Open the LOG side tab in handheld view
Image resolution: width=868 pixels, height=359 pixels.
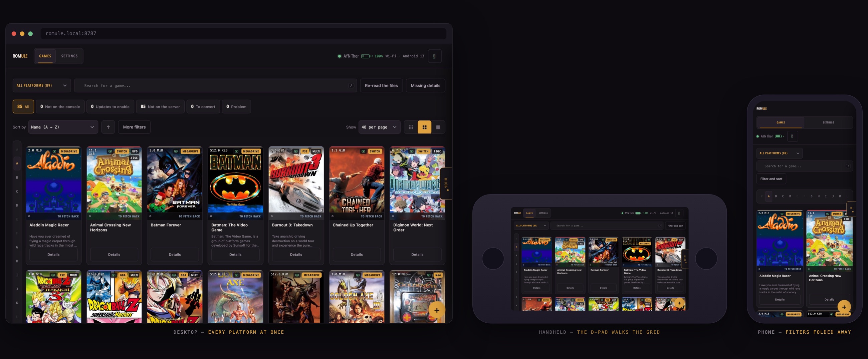click(x=685, y=259)
